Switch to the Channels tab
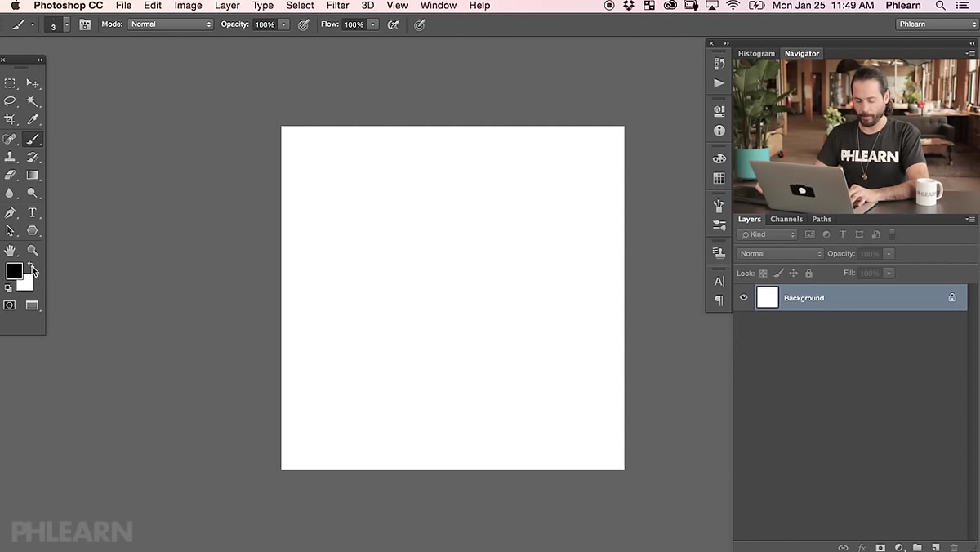The width and height of the screenshot is (980, 552). click(786, 219)
